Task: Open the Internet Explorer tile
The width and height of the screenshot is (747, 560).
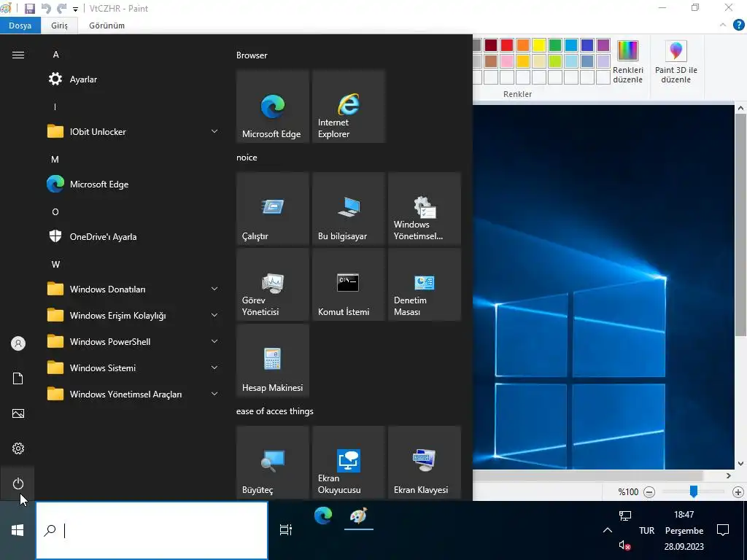Action: coord(348,106)
